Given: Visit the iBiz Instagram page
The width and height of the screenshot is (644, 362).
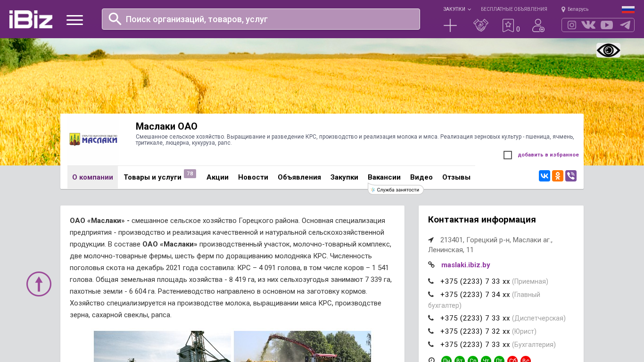Looking at the screenshot, I should [x=572, y=25].
